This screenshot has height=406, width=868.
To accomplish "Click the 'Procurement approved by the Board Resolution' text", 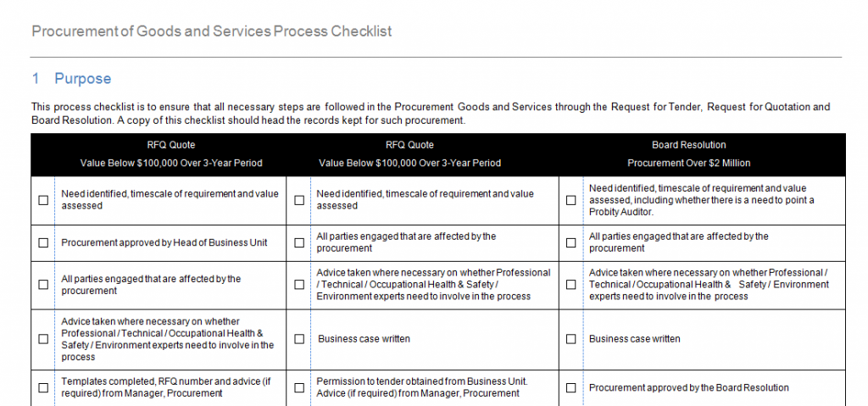I will 688,388.
